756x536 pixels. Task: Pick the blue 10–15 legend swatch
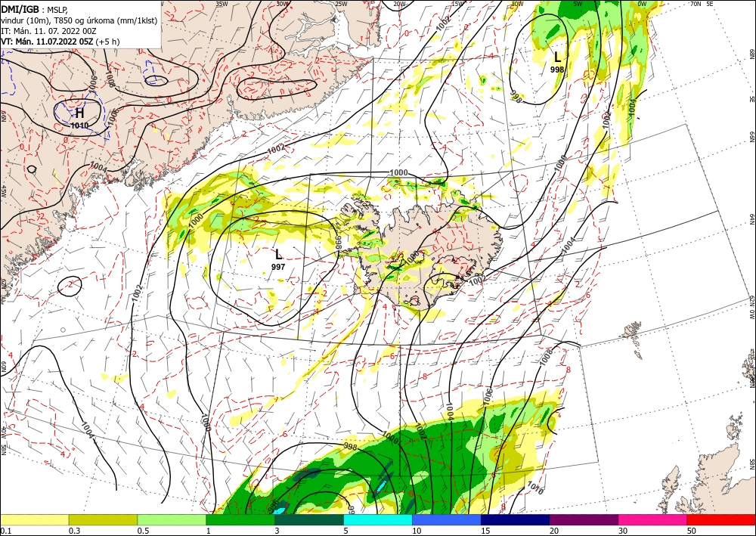click(x=447, y=519)
